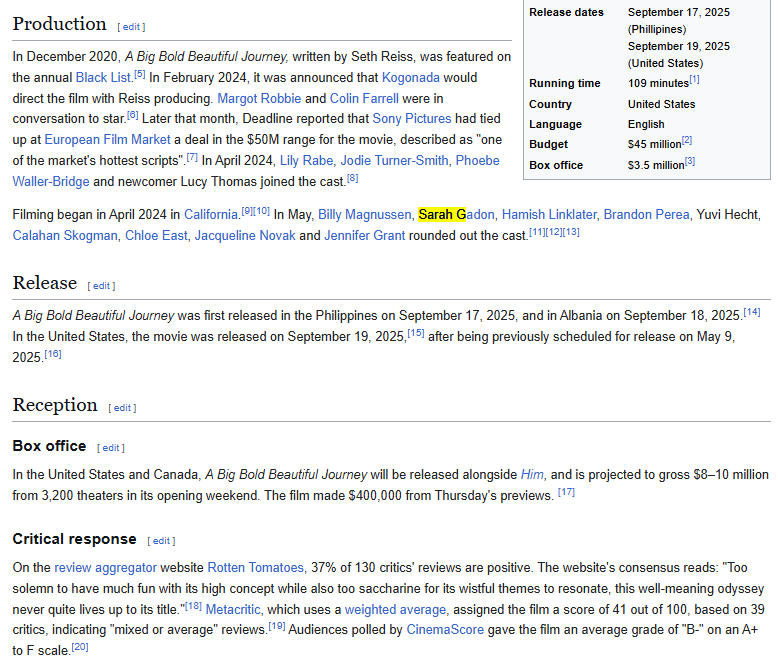Jump to citation 10 after California
Screen dimensions: 778x669
pos(261,211)
